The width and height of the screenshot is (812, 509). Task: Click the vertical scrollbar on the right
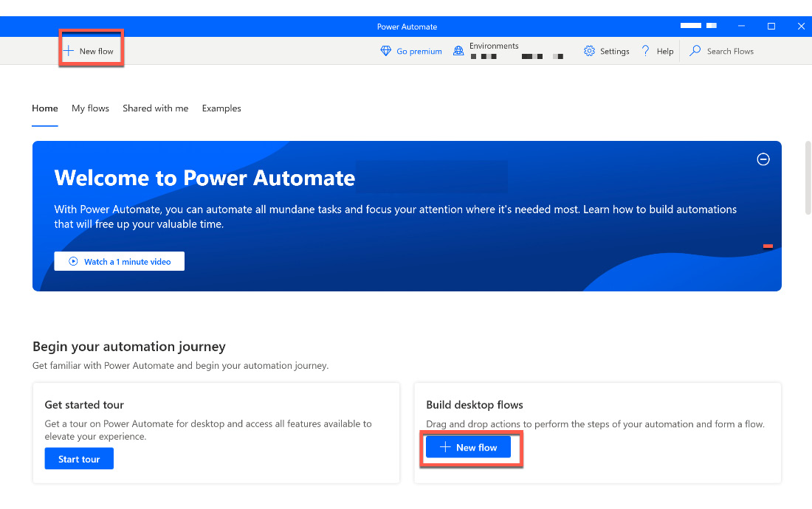pyautogui.click(x=808, y=178)
